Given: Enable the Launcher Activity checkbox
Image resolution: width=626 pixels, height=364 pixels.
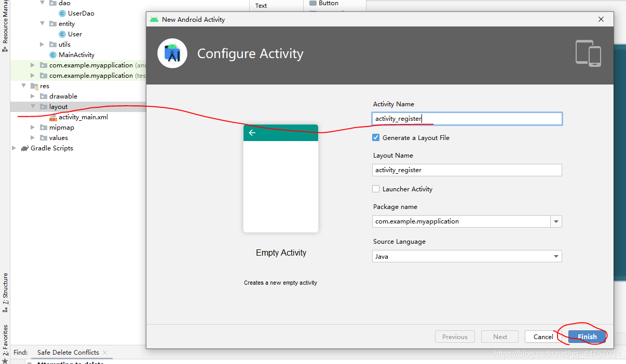Looking at the screenshot, I should click(x=376, y=189).
